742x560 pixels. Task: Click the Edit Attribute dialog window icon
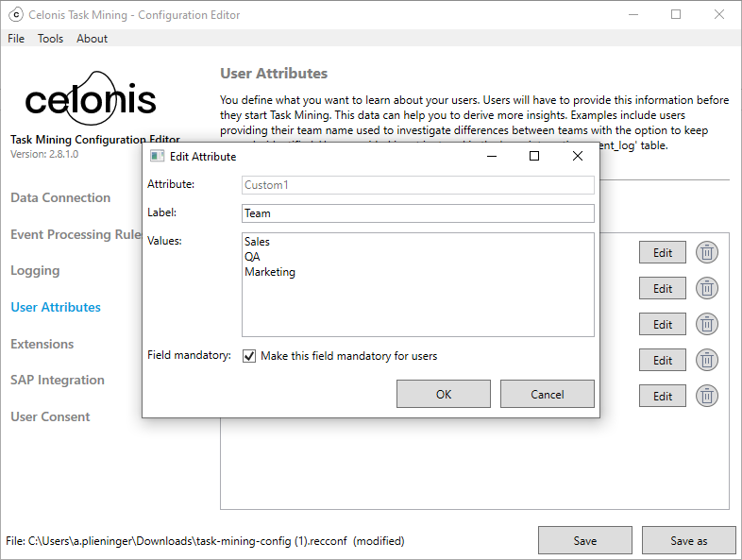tap(157, 156)
